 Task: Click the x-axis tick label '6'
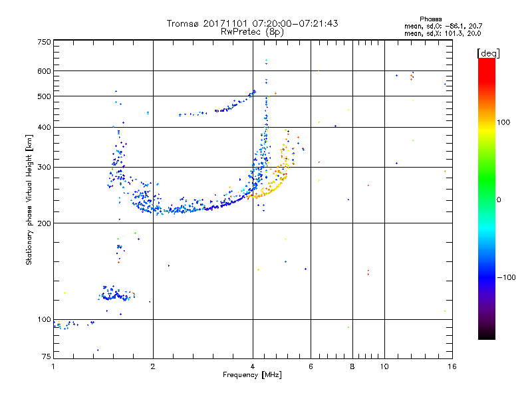point(311,366)
